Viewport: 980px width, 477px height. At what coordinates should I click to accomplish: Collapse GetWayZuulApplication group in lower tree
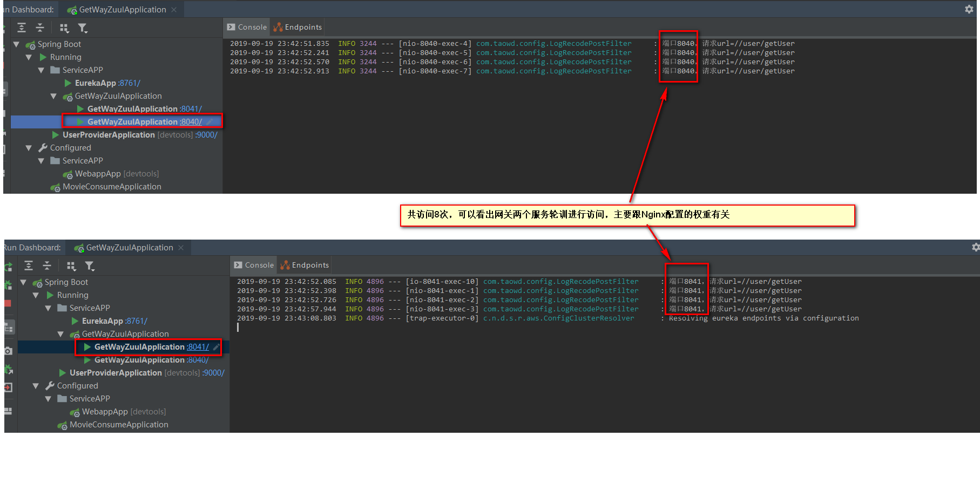coord(60,334)
